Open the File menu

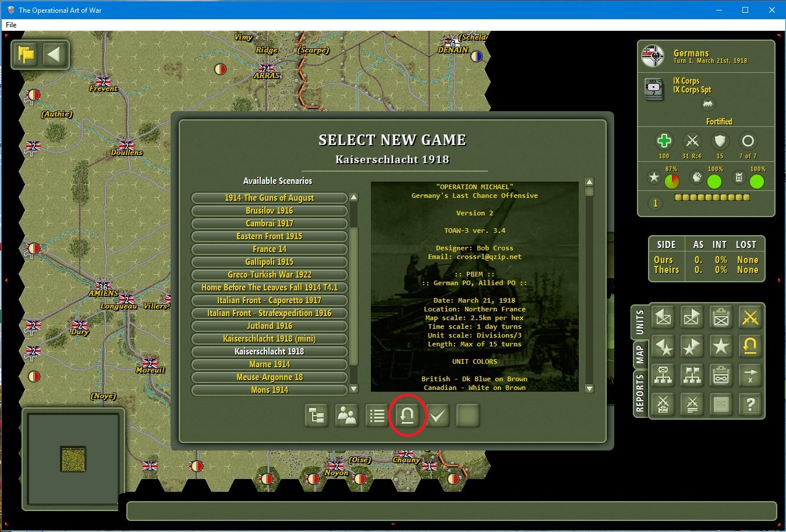tap(11, 25)
